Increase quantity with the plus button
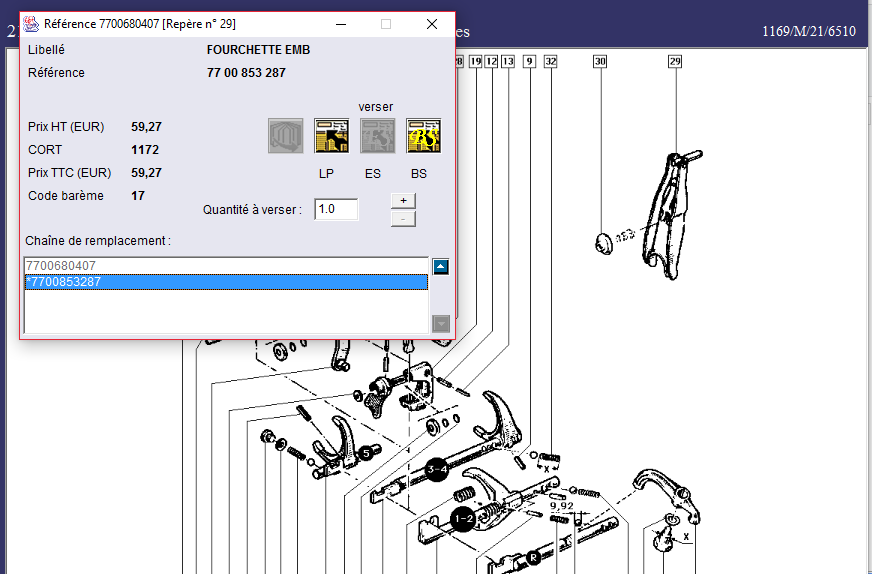Viewport: 872px width, 574px height. click(x=402, y=200)
